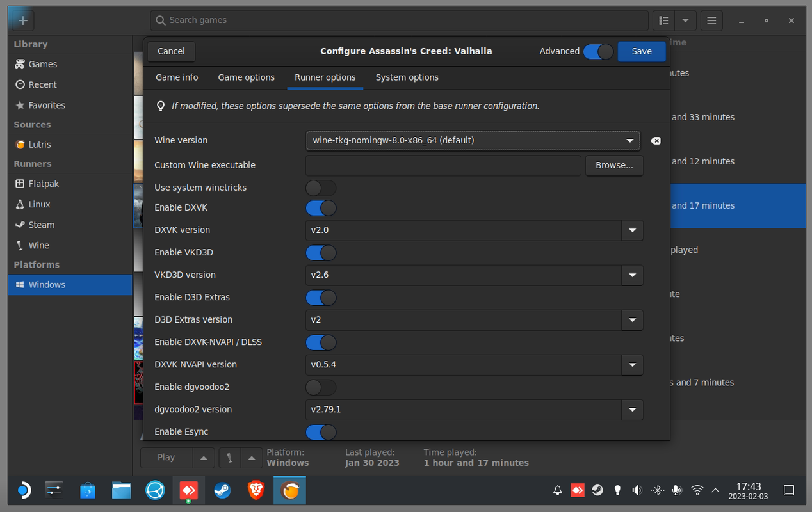The image size is (812, 512).
Task: Select the Flatpak runner
Action: pyautogui.click(x=70, y=184)
